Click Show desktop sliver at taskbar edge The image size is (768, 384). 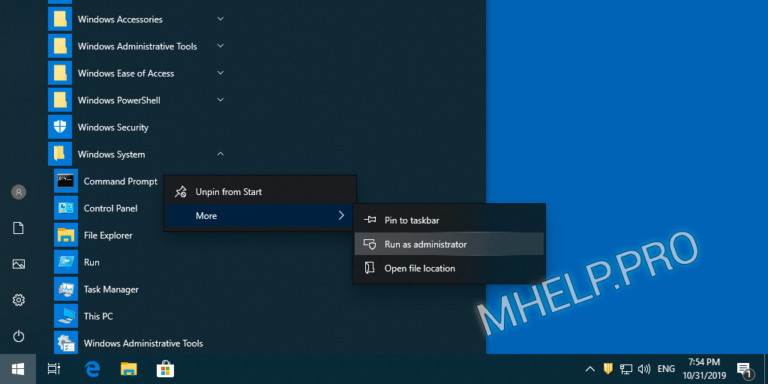click(766, 369)
